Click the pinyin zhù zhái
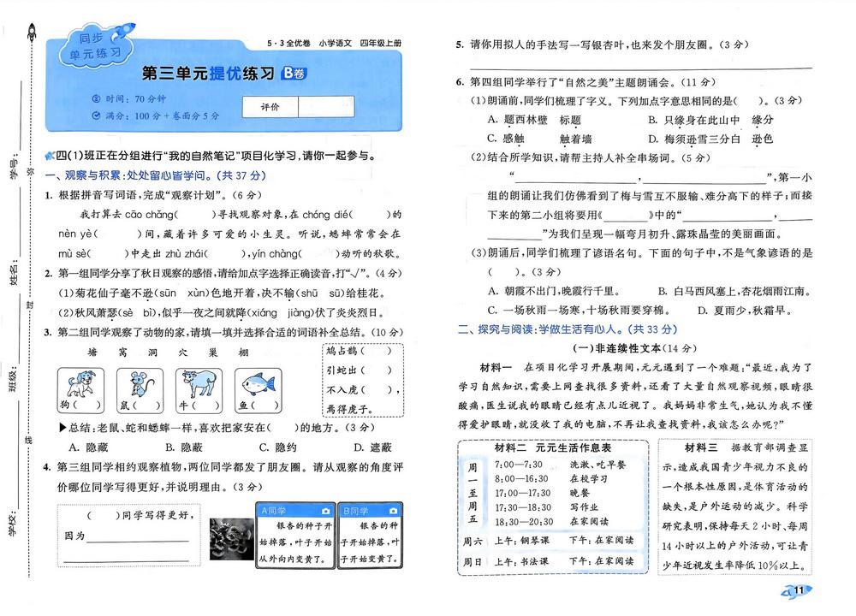This screenshot has width=856, height=616. pos(185,254)
